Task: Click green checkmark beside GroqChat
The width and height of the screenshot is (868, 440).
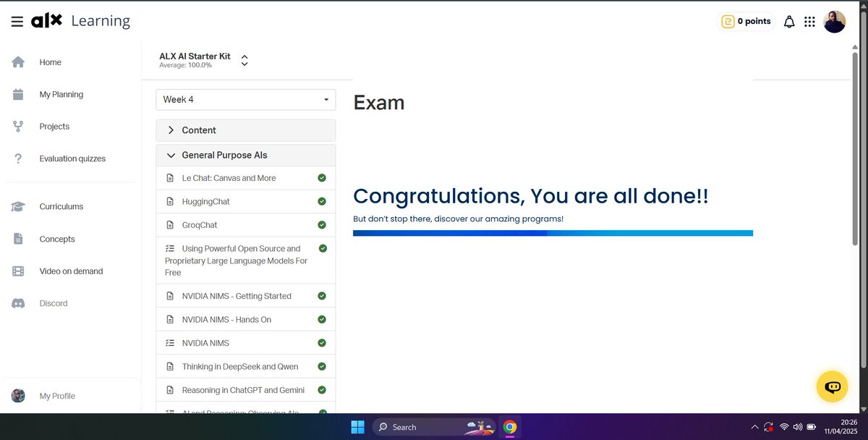Action: coord(322,225)
